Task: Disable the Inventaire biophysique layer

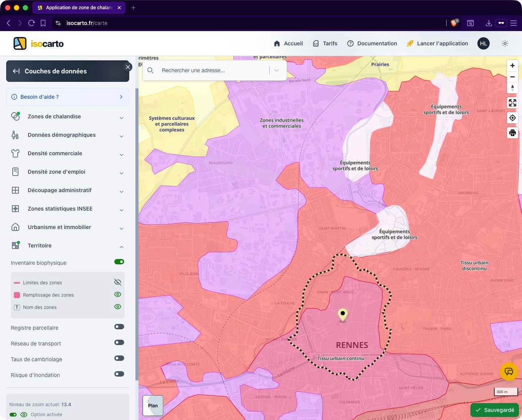Action: 119,262
